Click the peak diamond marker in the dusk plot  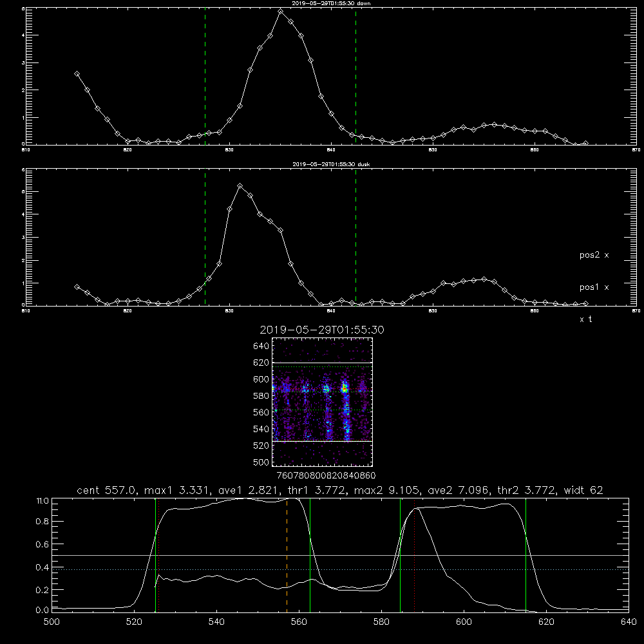click(240, 186)
